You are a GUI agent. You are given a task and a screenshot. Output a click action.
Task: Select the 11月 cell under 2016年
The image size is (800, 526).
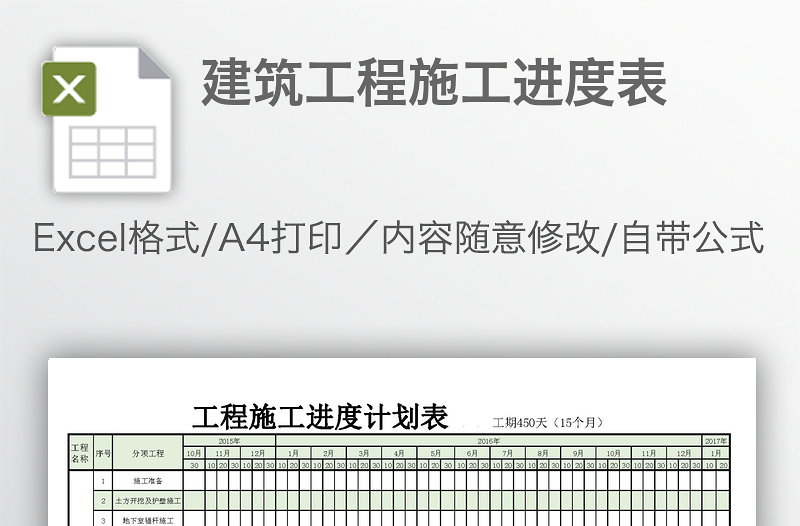point(649,453)
